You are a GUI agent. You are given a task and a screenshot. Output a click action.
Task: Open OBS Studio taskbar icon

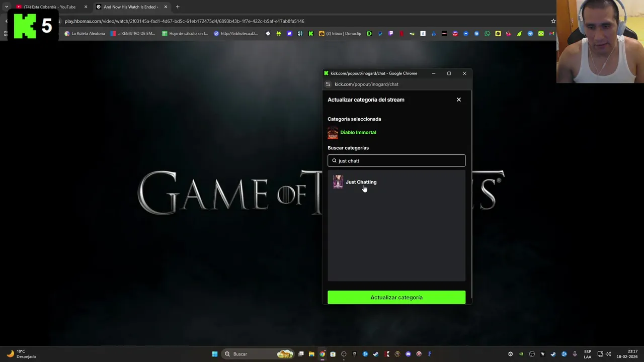click(344, 354)
